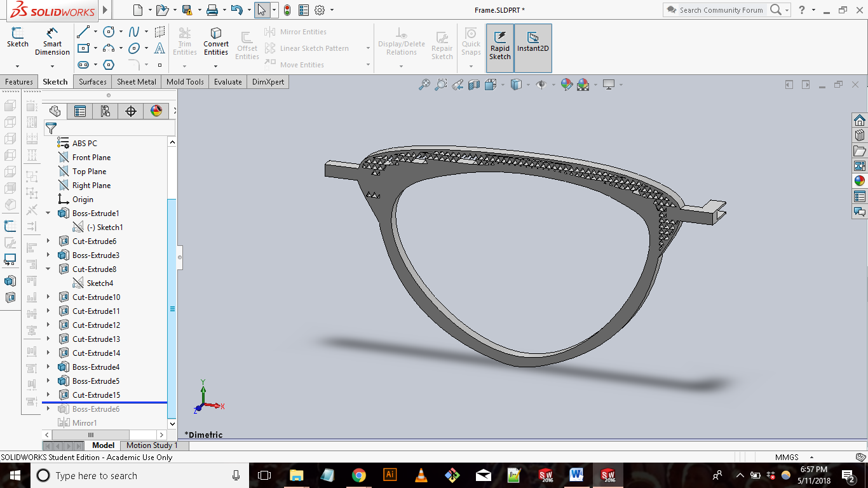Expand the Cut-Extrude6 feature
This screenshot has width=868, height=488.
point(48,241)
